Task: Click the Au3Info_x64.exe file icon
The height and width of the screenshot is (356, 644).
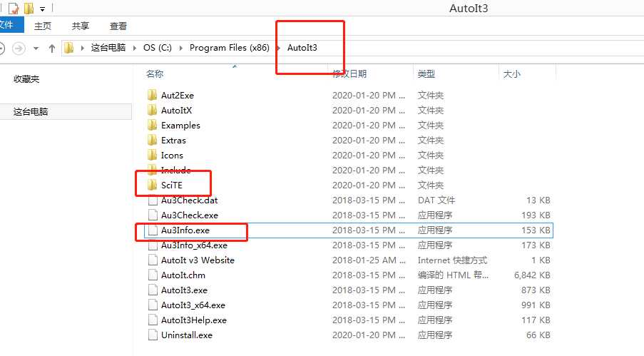Action: [x=153, y=245]
